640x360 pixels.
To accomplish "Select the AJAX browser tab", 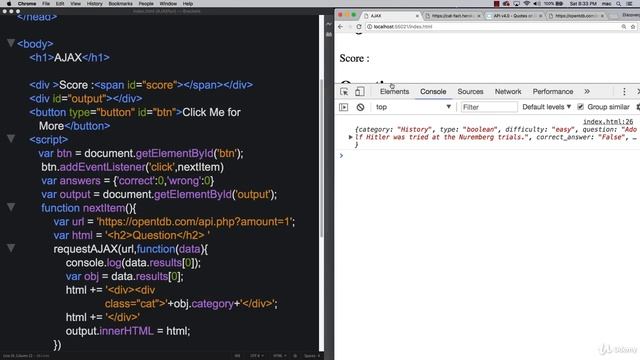I will 391,16.
